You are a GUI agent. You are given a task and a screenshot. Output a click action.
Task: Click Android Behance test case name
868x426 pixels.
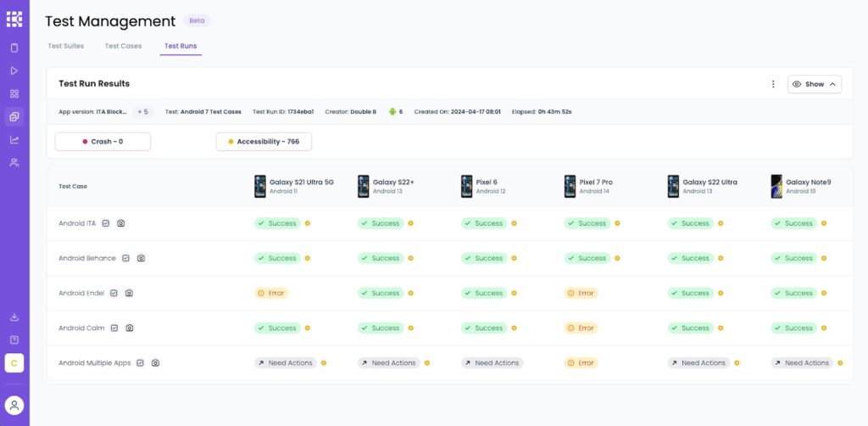point(87,258)
